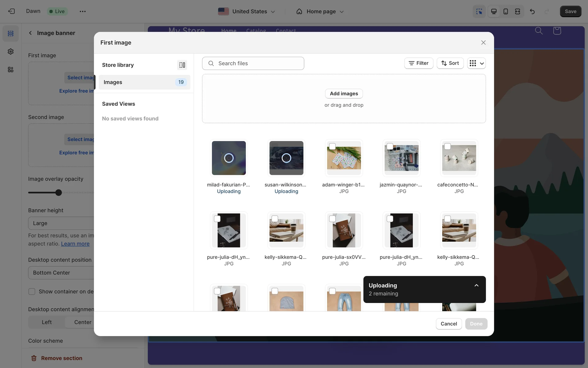Click the Search files field
The image size is (588, 368).
[253, 63]
